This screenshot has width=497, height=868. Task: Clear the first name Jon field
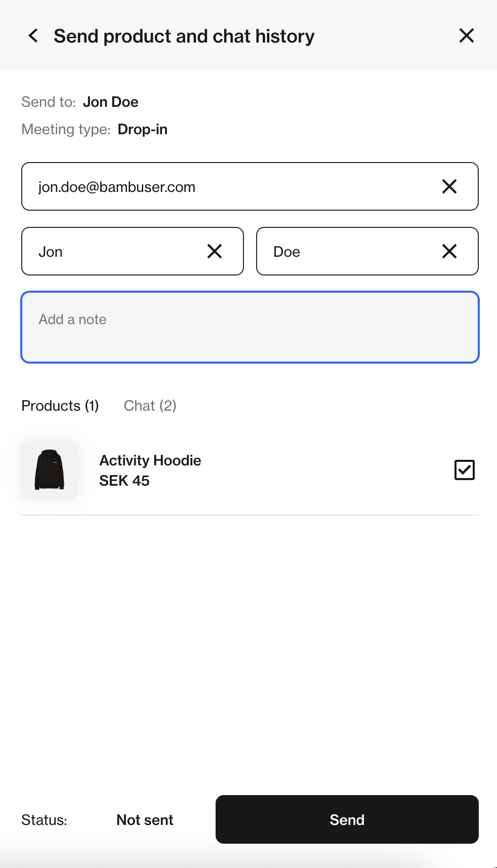[x=215, y=251]
